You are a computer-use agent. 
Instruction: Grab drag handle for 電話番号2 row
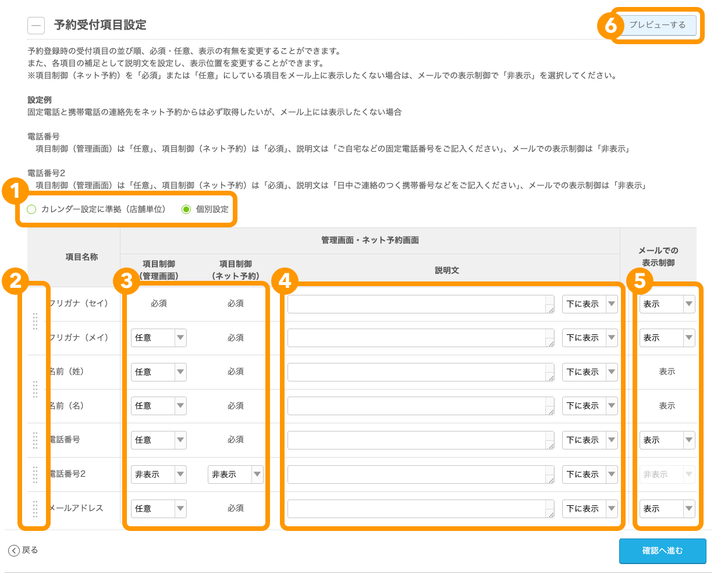35,475
